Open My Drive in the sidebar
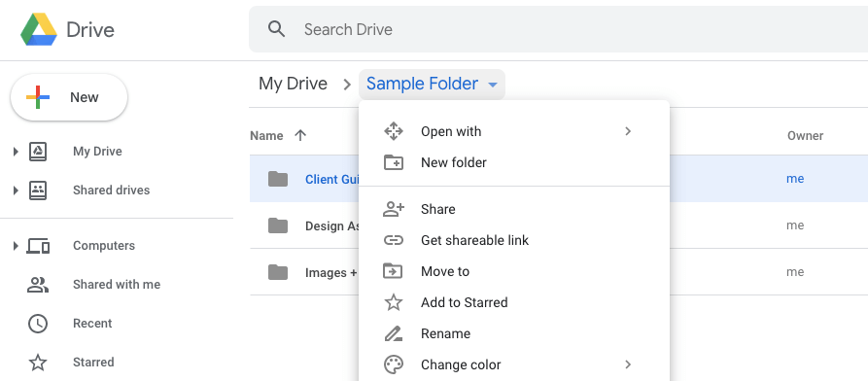This screenshot has height=381, width=868. (97, 152)
